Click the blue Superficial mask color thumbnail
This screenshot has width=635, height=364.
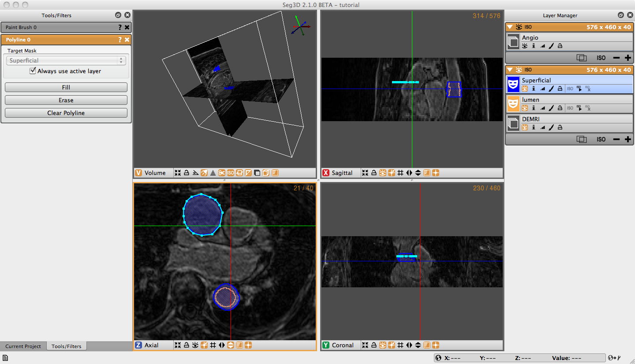[513, 84]
